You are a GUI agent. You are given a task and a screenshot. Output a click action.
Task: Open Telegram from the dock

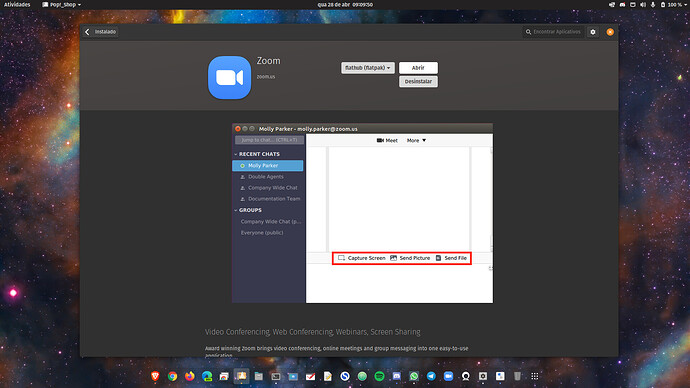pyautogui.click(x=431, y=376)
